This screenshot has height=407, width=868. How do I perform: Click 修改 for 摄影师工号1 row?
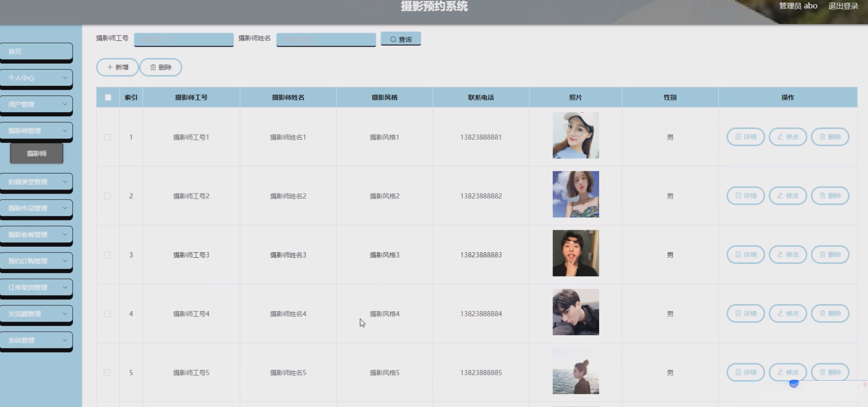coord(788,137)
